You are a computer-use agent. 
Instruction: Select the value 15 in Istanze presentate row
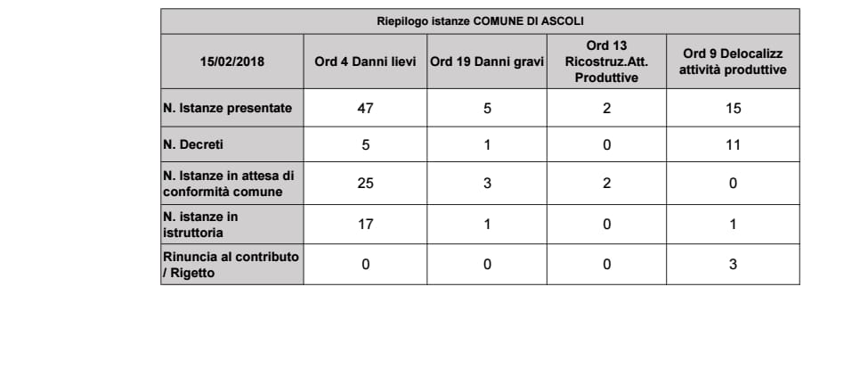[x=733, y=109]
